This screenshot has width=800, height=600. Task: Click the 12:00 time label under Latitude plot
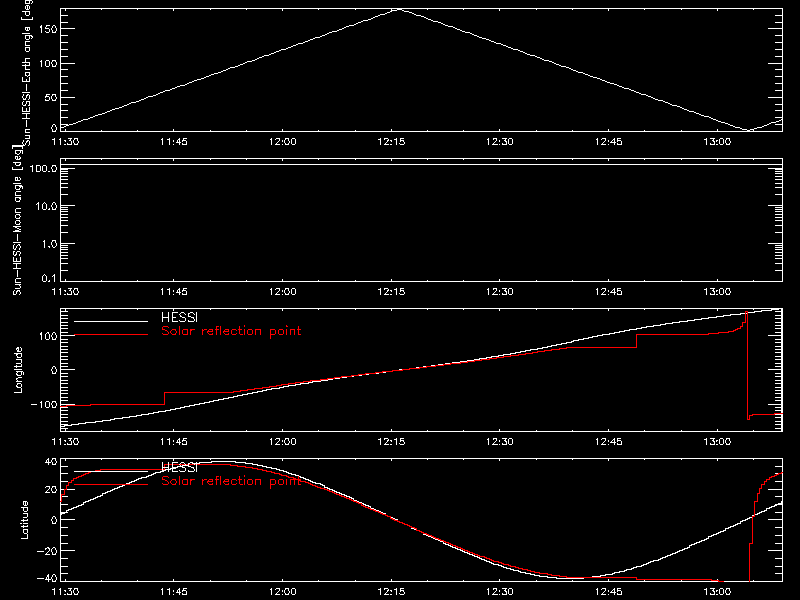click(x=283, y=591)
